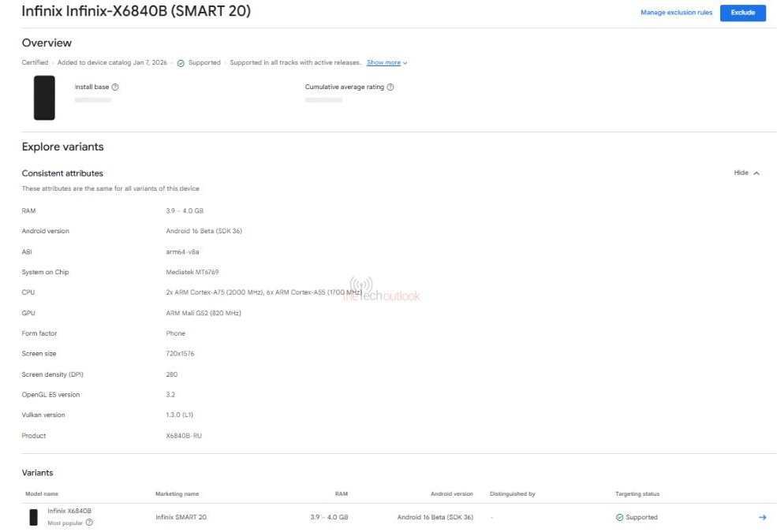777x532 pixels.
Task: Click the Cumulative average rating help icon
Action: tap(392, 87)
